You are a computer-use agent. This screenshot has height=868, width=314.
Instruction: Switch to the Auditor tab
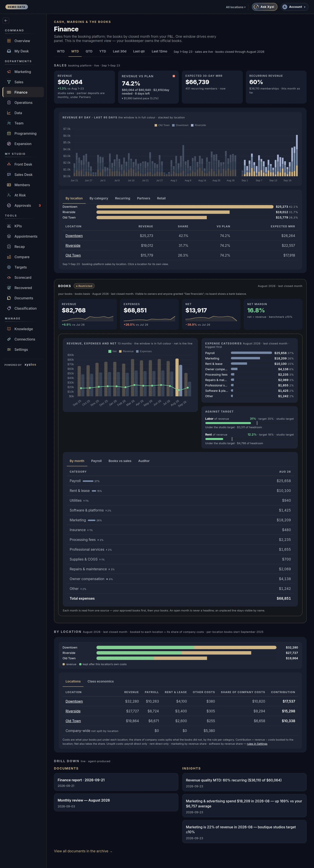click(x=144, y=461)
